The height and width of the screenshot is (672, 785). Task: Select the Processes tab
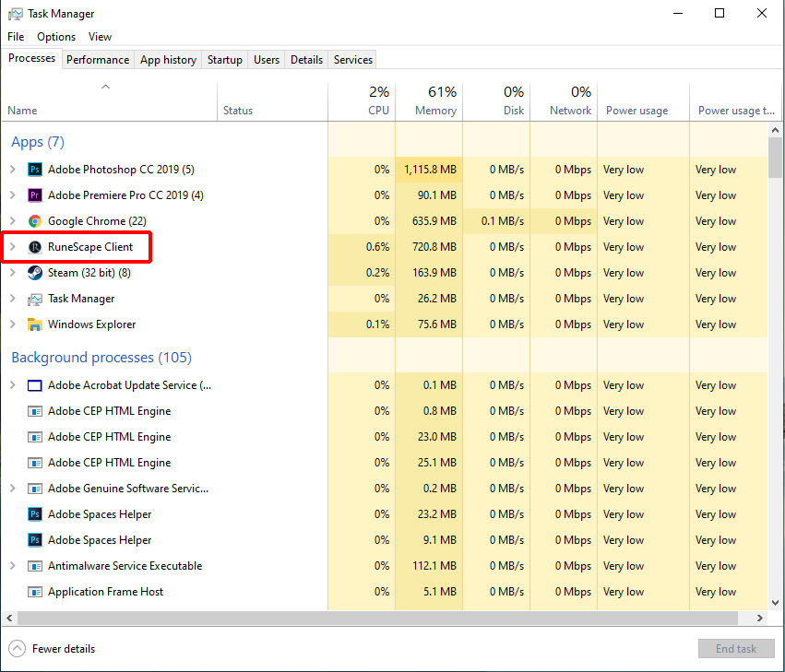tap(32, 59)
